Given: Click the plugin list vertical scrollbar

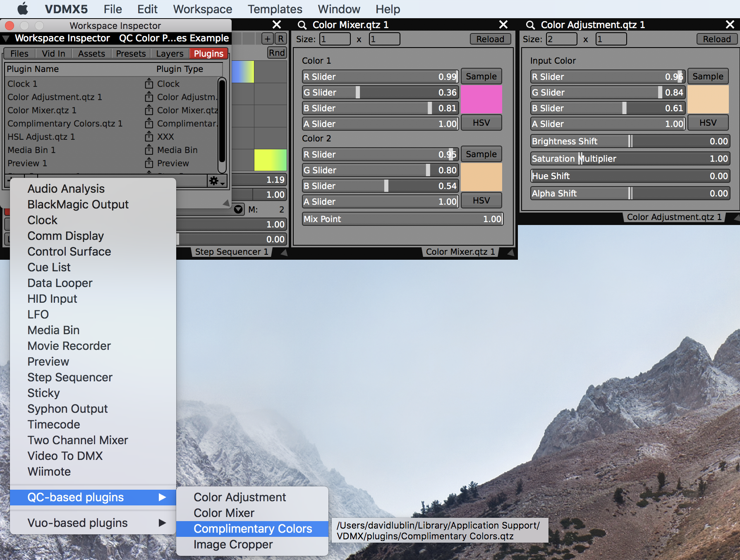Looking at the screenshot, I should (222, 125).
